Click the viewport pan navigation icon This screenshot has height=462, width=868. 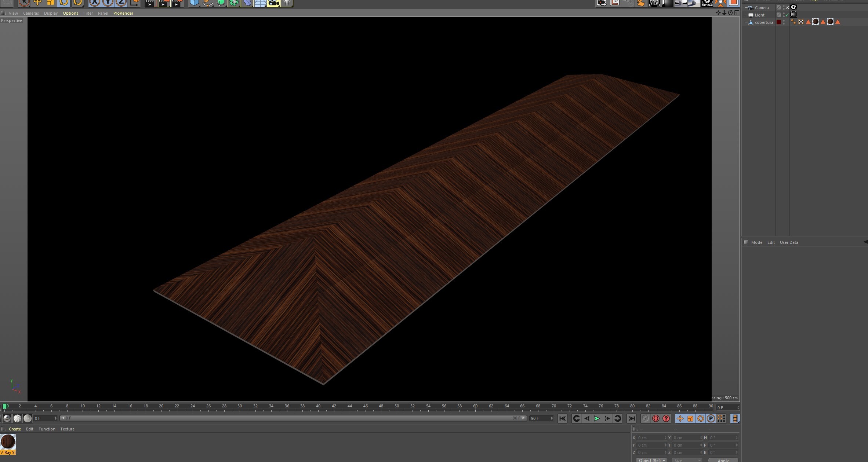[718, 13]
